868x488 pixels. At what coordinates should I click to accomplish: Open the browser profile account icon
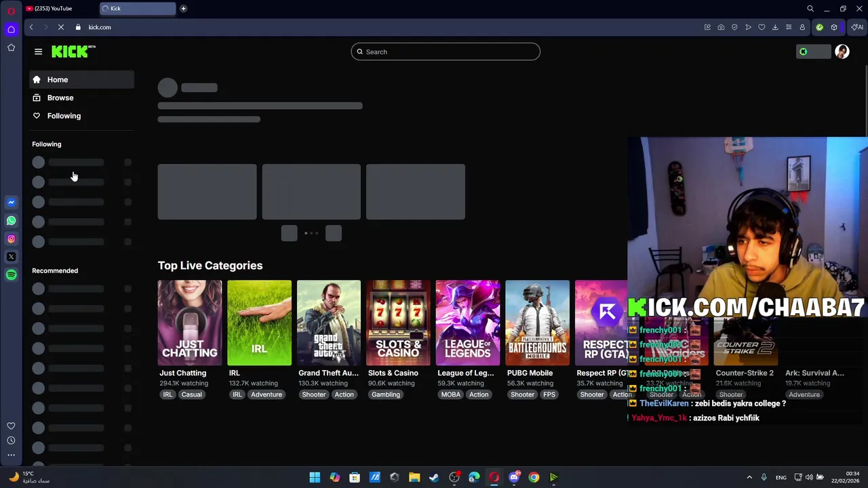tap(802, 27)
